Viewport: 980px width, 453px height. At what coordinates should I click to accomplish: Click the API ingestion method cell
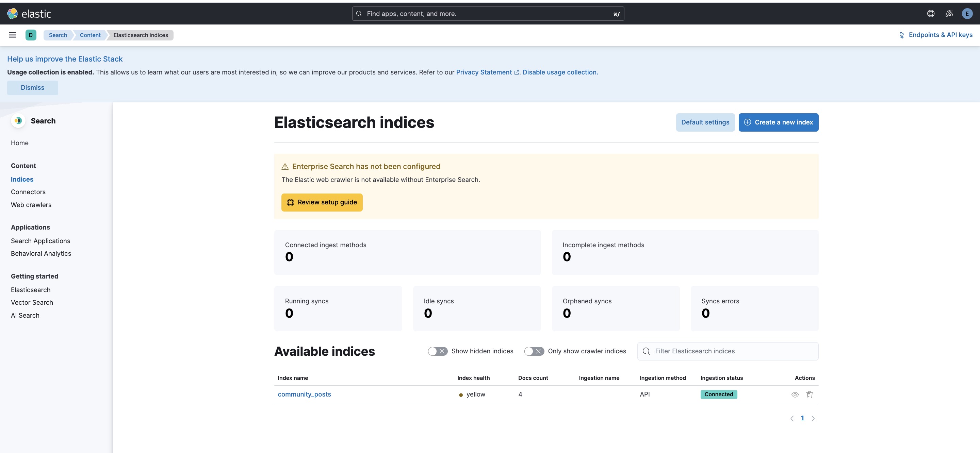pyautogui.click(x=644, y=395)
